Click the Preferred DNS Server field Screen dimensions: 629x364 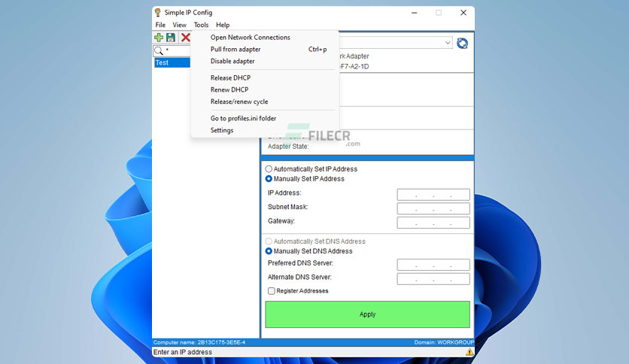click(x=433, y=265)
